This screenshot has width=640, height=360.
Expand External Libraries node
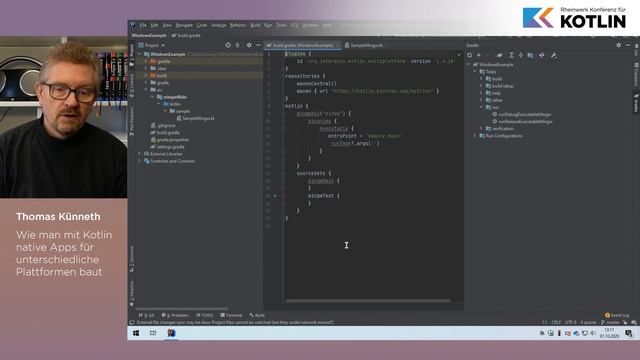pyautogui.click(x=140, y=154)
